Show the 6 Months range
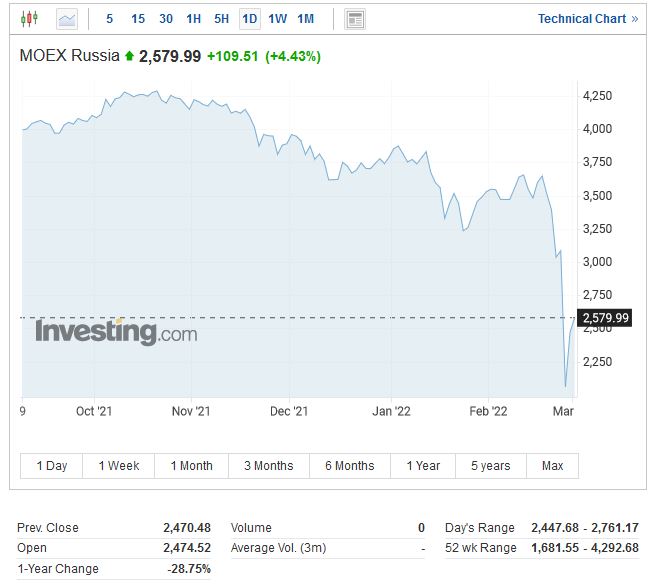 pyautogui.click(x=349, y=466)
